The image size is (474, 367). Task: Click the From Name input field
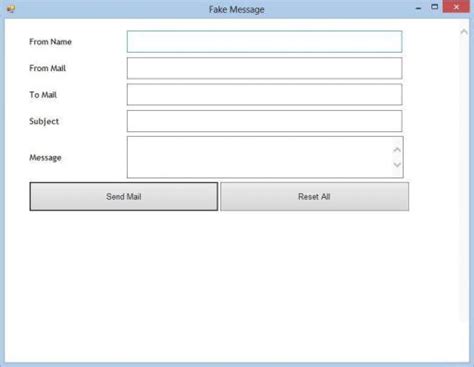264,42
